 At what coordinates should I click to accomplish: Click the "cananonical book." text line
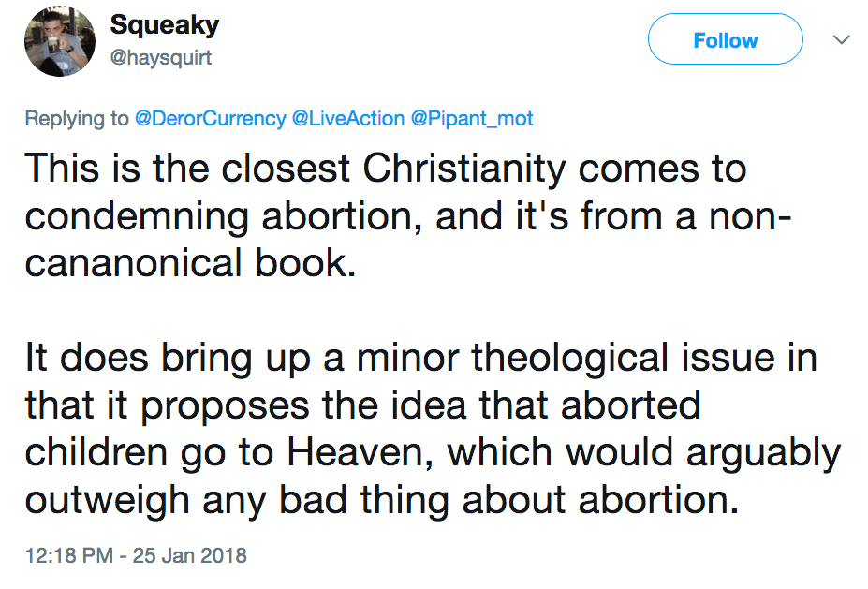point(190,264)
